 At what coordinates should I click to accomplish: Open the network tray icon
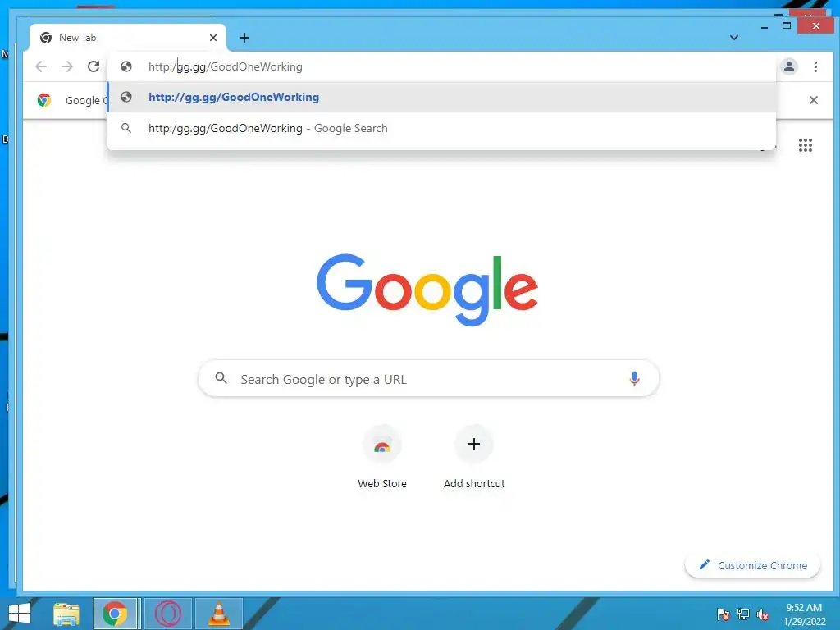pyautogui.click(x=743, y=614)
